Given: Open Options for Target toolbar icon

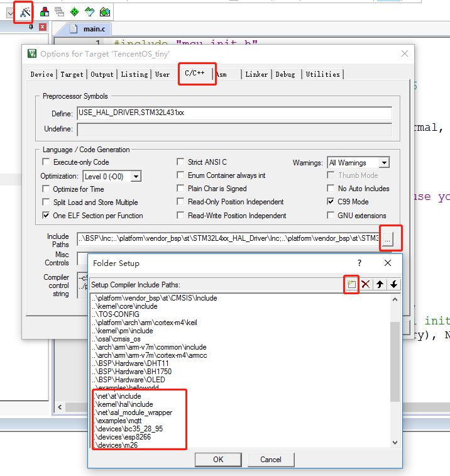Looking at the screenshot, I should pos(25,12).
